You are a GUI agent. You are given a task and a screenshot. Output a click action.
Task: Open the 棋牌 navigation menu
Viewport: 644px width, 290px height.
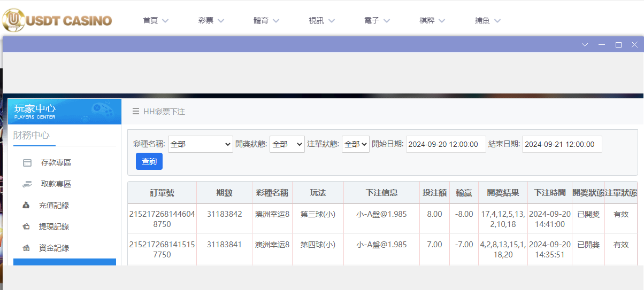(432, 21)
